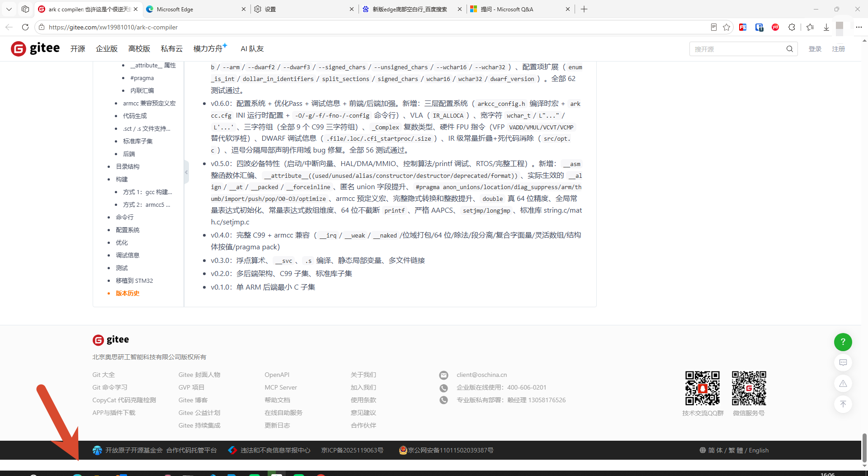Open a new browser tab
The width and height of the screenshot is (868, 476).
[x=584, y=9]
